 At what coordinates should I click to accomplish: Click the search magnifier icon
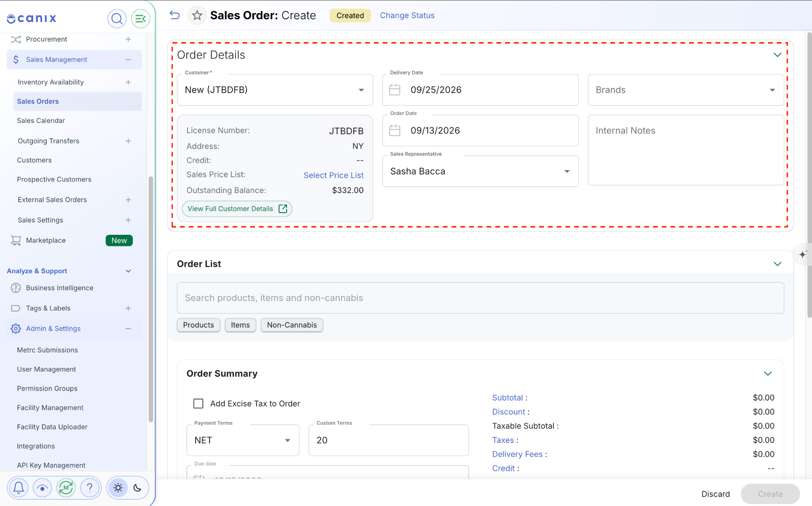[117, 18]
